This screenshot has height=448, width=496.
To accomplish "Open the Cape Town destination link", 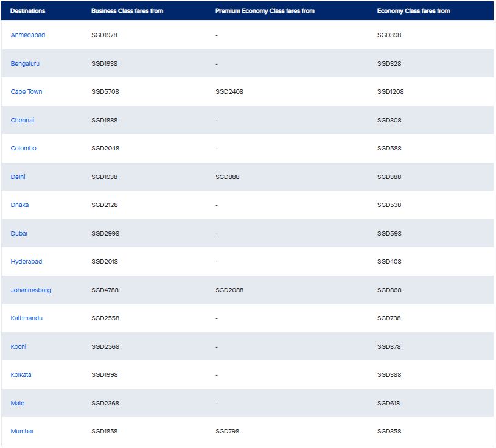I will (26, 92).
